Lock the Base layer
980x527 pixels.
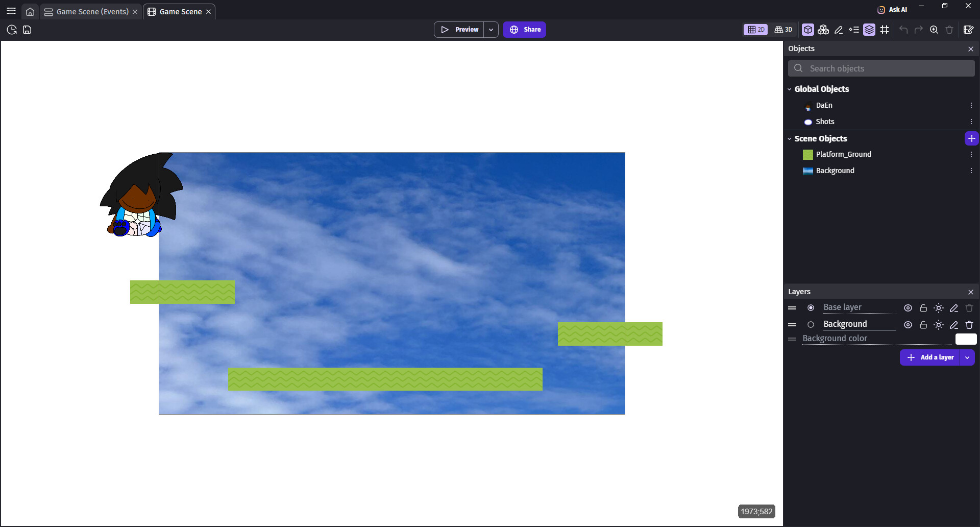coord(923,308)
